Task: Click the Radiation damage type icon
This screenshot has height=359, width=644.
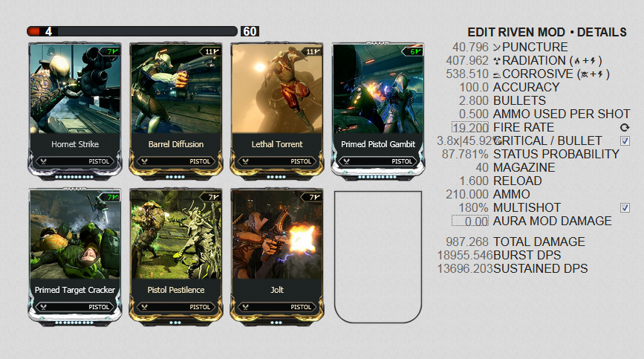Action: pyautogui.click(x=497, y=61)
